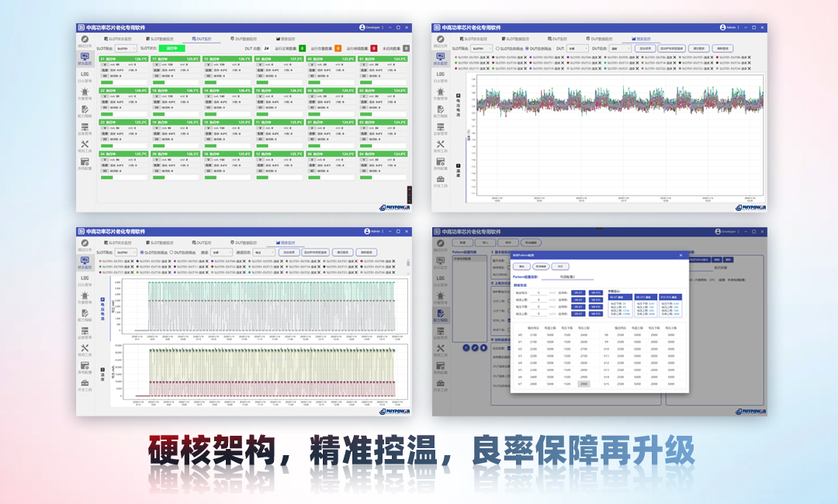Open 通道信息 dropdown in bottom-left window
The width and height of the screenshot is (838, 504).
[x=264, y=253]
